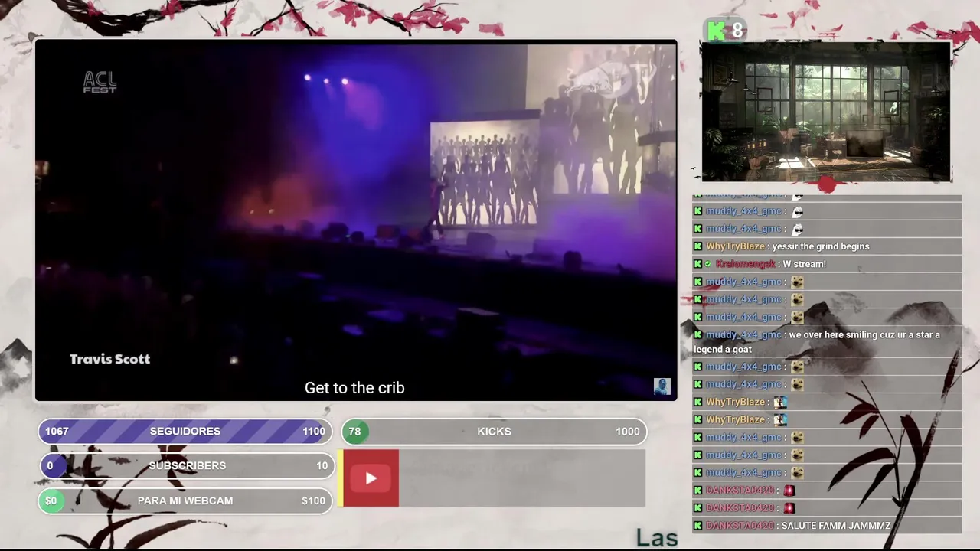
Task: Click the 1100 followers target value
Action: point(314,432)
